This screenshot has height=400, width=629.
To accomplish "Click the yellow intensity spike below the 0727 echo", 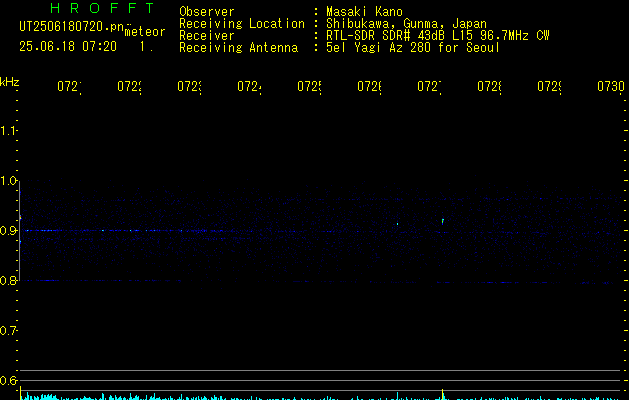I will [x=442, y=393].
